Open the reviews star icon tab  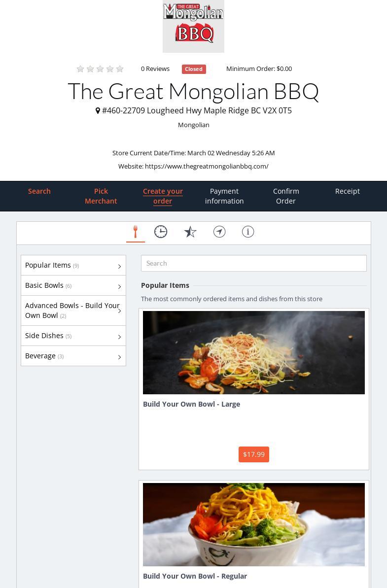190,232
